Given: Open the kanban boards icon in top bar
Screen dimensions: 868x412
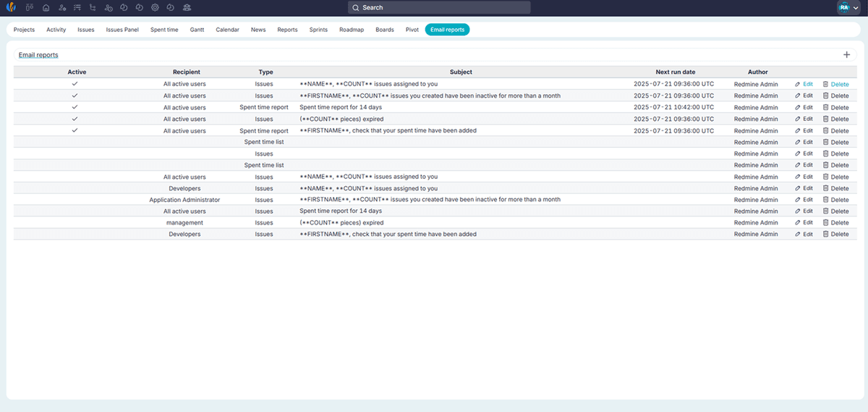Looking at the screenshot, I should 30,7.
